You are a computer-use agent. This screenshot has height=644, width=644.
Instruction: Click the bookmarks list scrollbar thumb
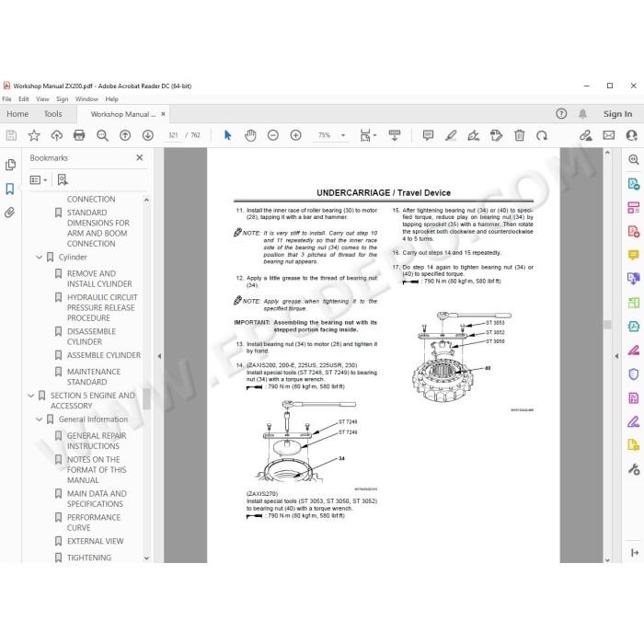[x=146, y=399]
